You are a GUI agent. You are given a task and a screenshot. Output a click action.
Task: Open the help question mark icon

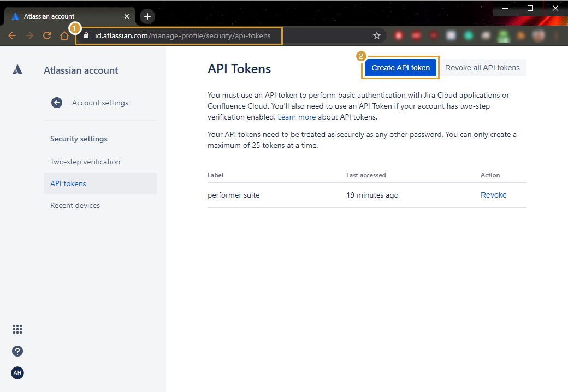[x=17, y=351]
